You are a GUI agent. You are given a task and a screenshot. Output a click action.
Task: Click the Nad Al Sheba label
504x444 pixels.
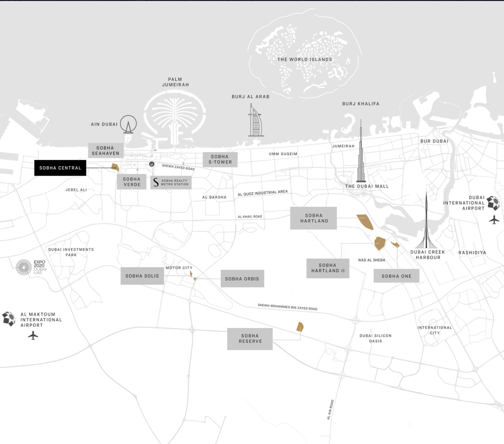pyautogui.click(x=372, y=260)
